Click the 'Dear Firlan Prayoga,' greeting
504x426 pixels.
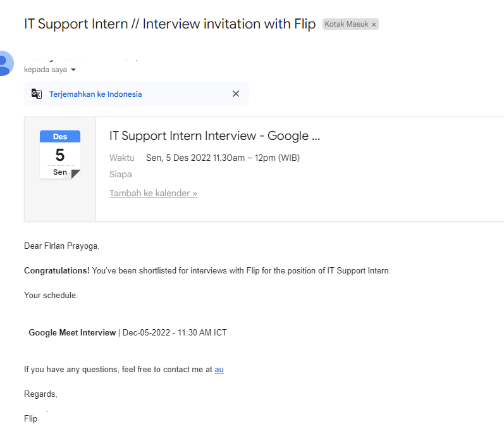[62, 246]
